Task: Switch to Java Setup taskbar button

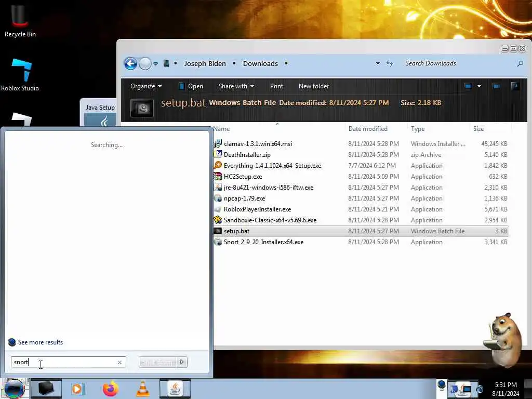Action: coord(175,389)
